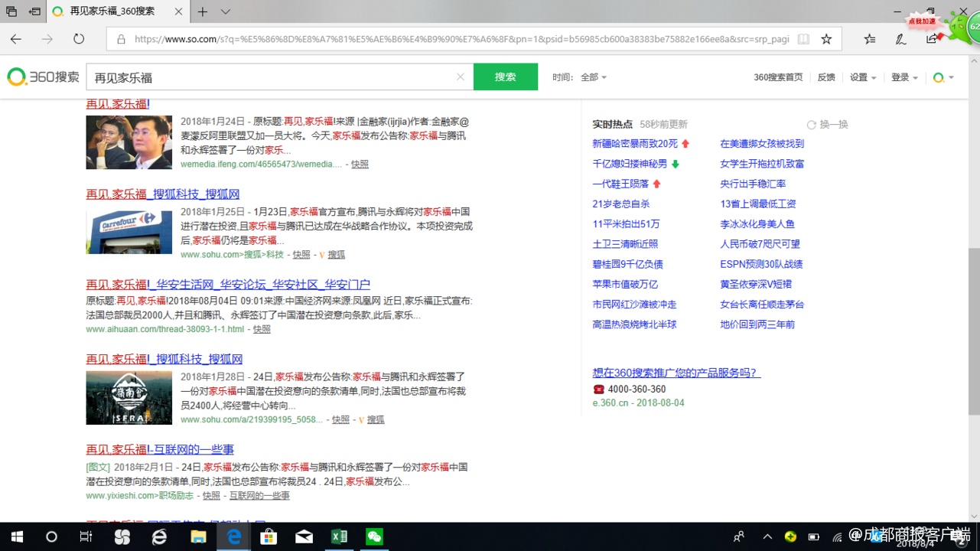This screenshot has height=551, width=980.
Task: Show hidden tray icons chevron
Action: 767,536
